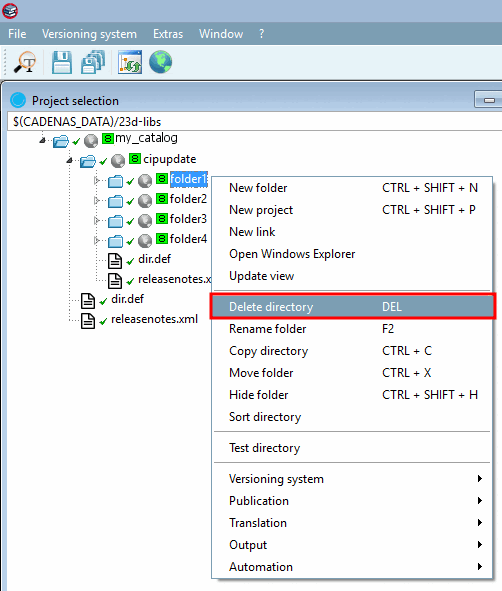The height and width of the screenshot is (591, 502).
Task: Click the minimize panel button in Project selection
Action: (x=488, y=100)
